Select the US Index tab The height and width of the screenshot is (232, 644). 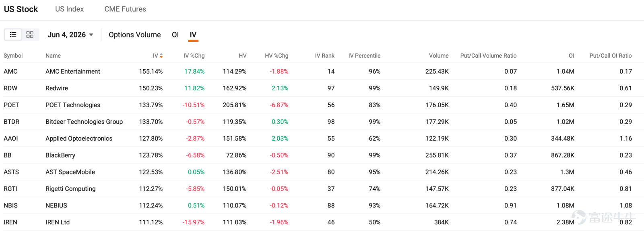coord(70,9)
